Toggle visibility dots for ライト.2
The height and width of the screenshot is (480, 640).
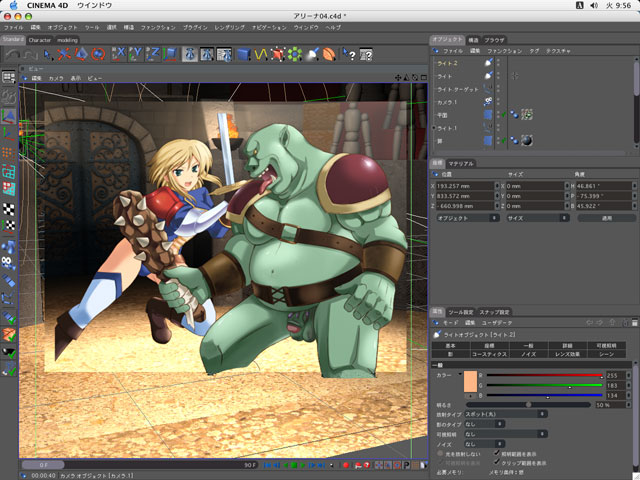click(x=498, y=63)
